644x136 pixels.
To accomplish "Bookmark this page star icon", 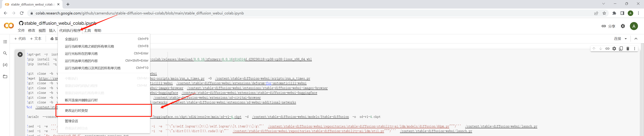I will (604, 13).
